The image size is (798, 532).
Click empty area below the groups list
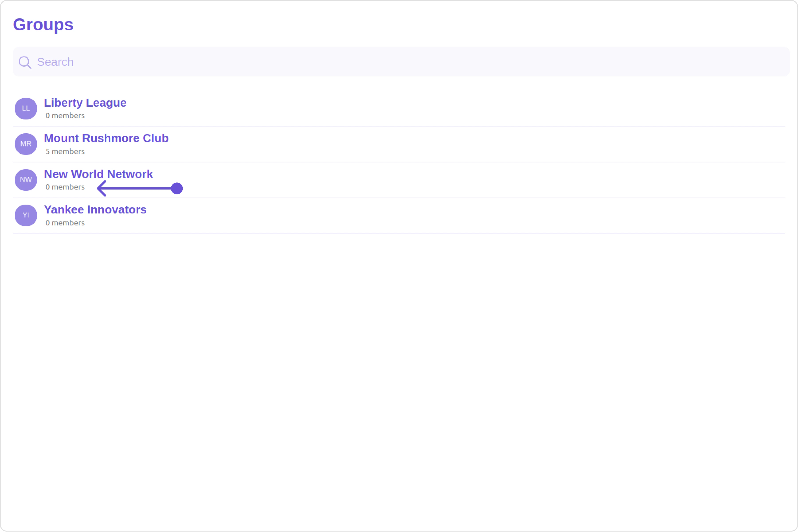399,373
